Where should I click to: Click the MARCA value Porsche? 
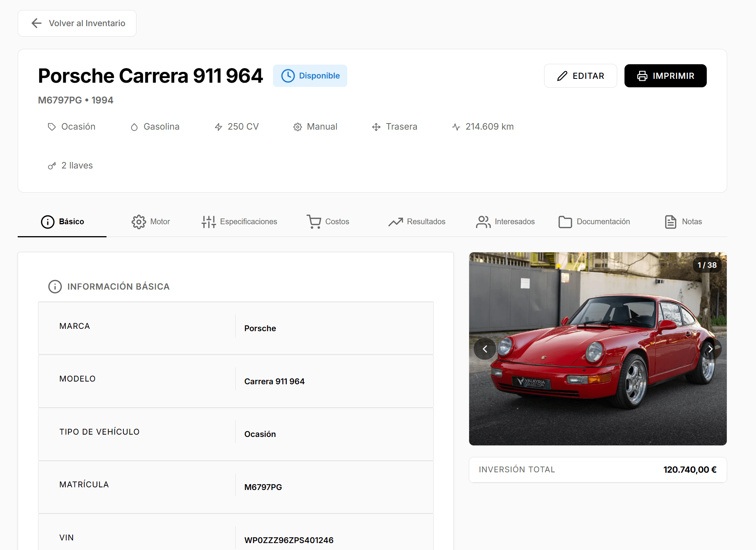(260, 328)
